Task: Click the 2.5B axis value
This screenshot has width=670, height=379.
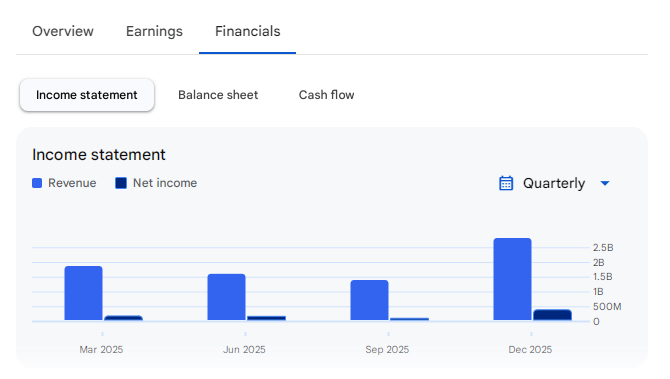Action: coord(603,247)
